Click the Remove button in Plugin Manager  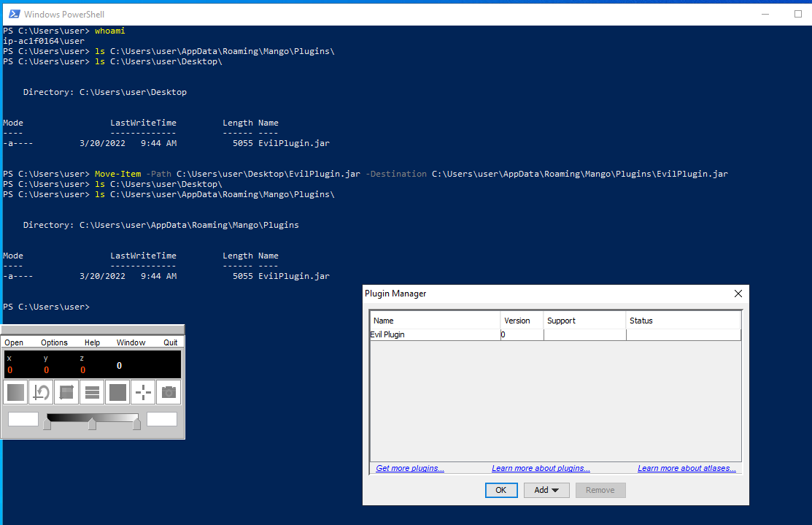point(600,490)
